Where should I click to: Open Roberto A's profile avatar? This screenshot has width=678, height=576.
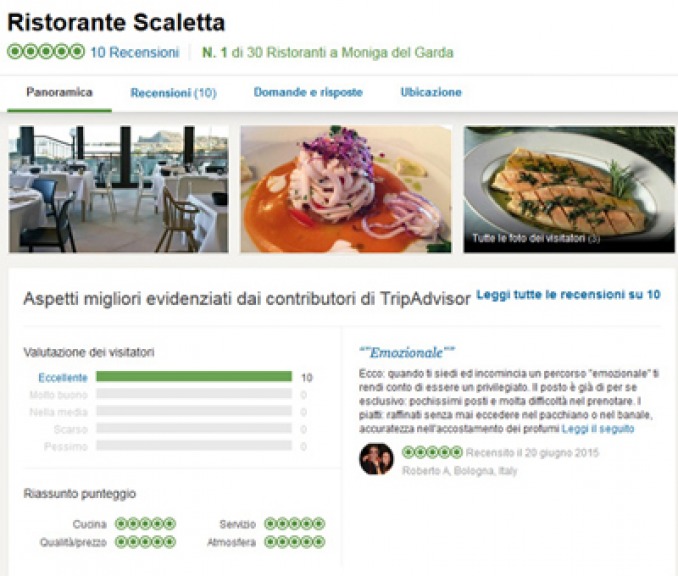click(x=376, y=459)
